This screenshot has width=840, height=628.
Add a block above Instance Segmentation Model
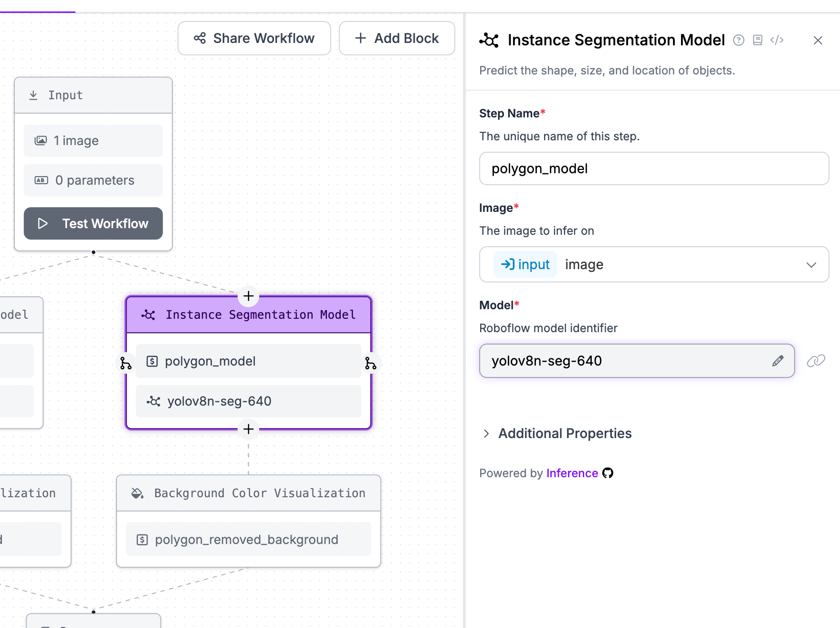248,296
